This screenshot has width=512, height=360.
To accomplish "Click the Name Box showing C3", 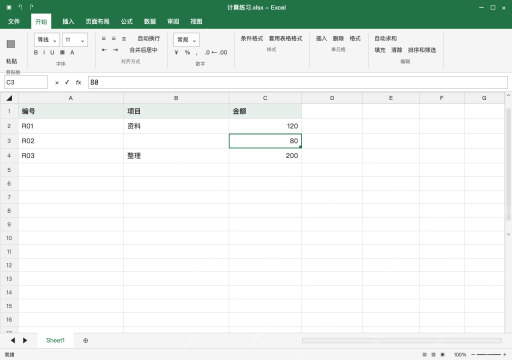I will click(x=26, y=82).
